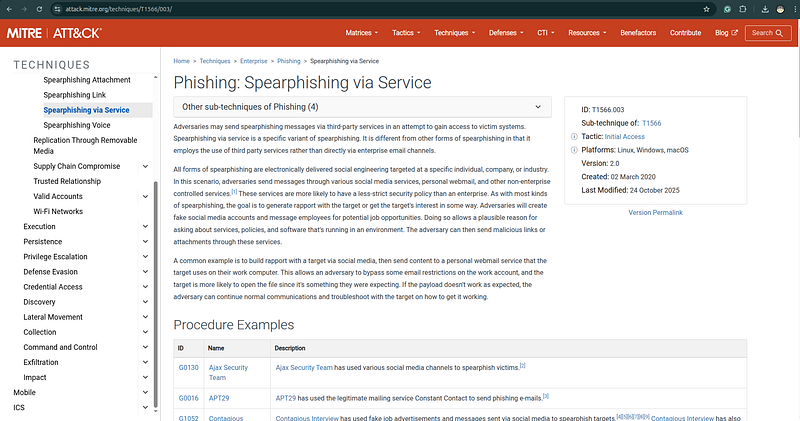Open the Resources dropdown menu

[587, 33]
